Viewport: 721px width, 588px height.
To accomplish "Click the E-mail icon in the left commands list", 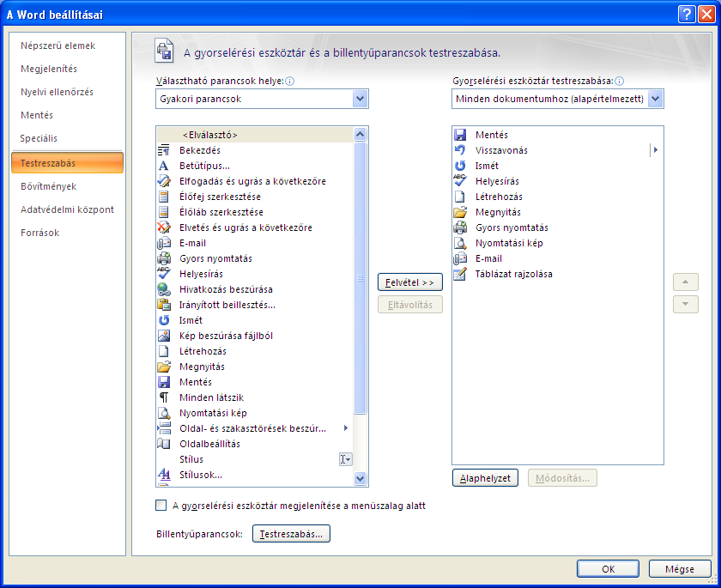I will click(164, 243).
